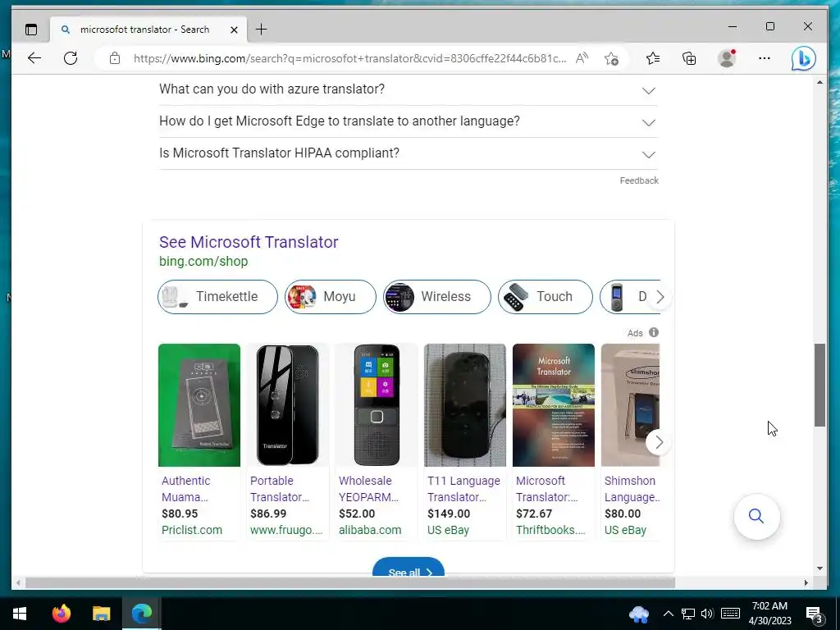
Task: Open the Windows Start menu
Action: [20, 614]
